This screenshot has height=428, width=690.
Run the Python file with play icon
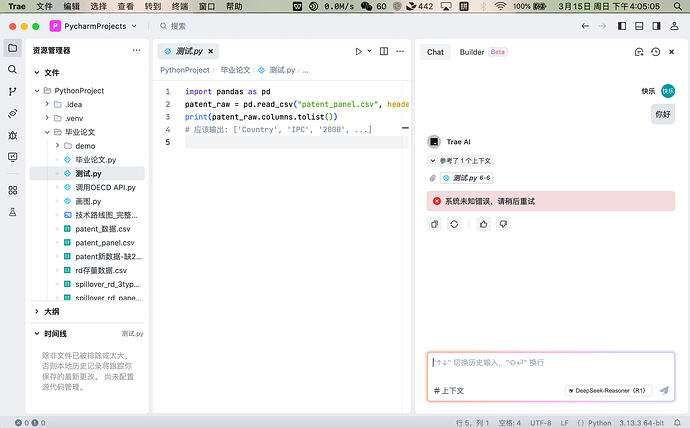click(x=359, y=51)
